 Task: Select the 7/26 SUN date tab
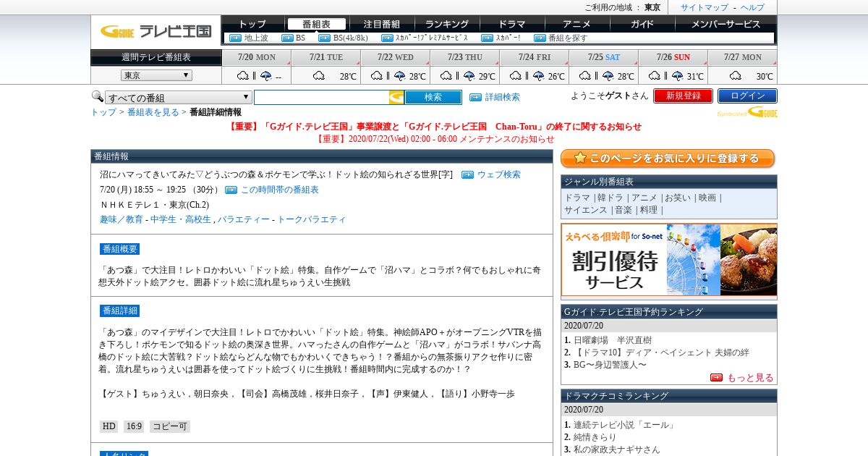[673, 57]
